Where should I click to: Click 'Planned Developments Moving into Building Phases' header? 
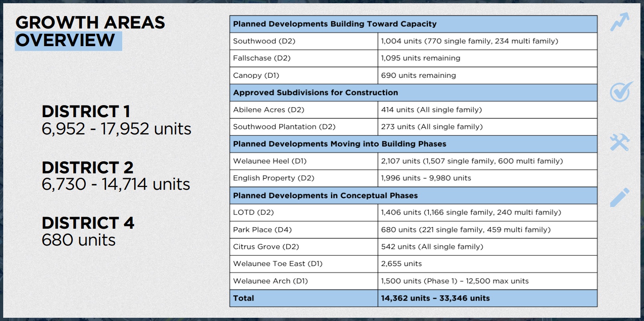339,144
